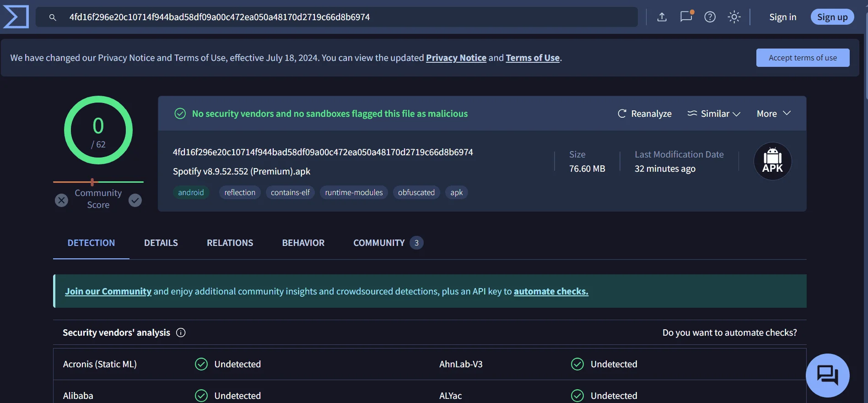Click Undetected result for AhnLab-V3
The height and width of the screenshot is (403, 868).
[x=604, y=364]
